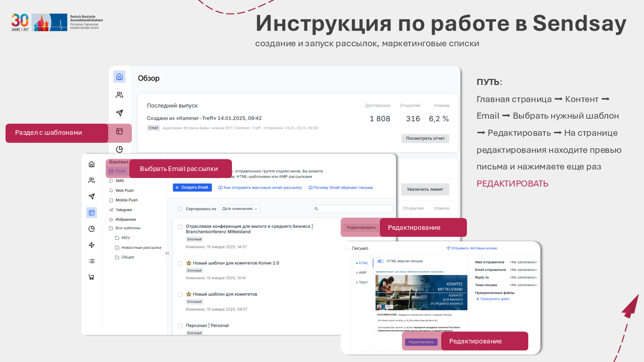Viewport: 644px width, 362px height.
Task: Open Общее folder
Action: coord(128,257)
